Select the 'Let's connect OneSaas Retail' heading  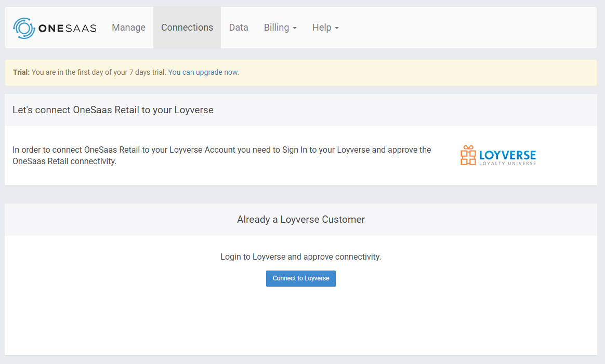(113, 110)
